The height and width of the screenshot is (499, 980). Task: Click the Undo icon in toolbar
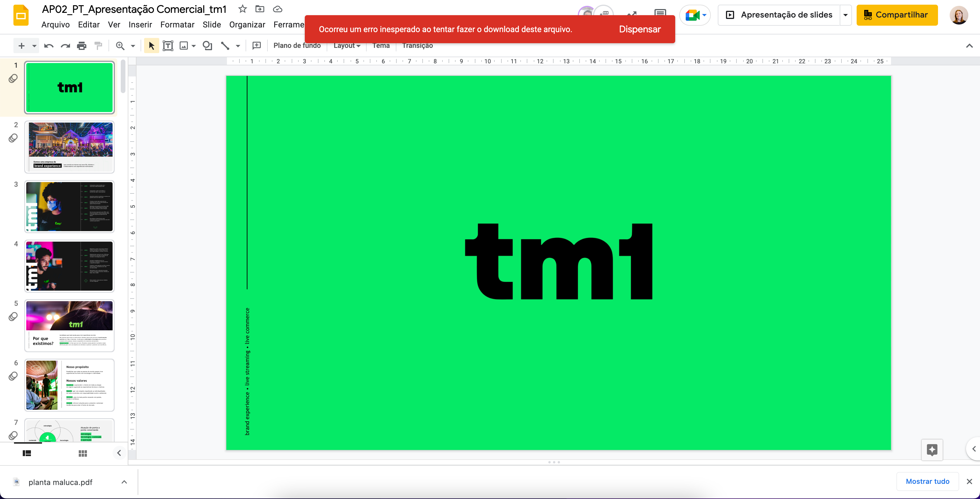pos(48,45)
